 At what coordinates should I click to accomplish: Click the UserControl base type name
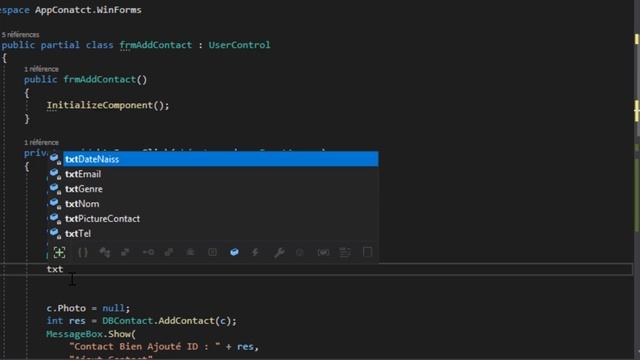[x=240, y=45]
